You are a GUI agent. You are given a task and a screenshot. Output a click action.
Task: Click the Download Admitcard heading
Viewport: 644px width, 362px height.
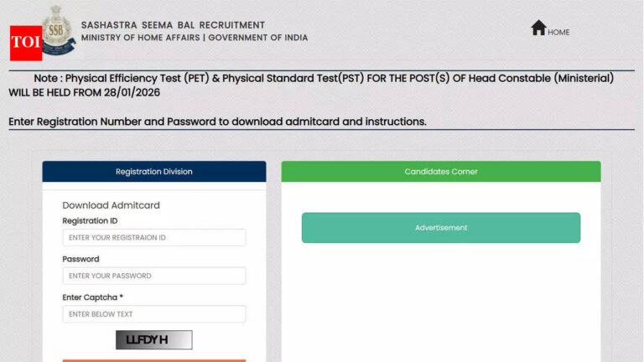coord(111,205)
